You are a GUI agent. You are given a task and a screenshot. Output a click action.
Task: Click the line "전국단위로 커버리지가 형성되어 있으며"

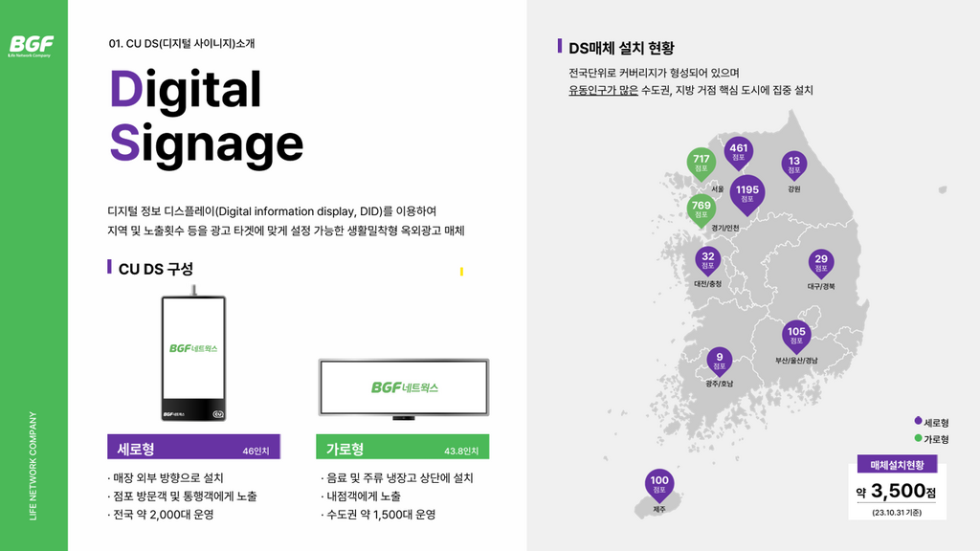pos(654,73)
